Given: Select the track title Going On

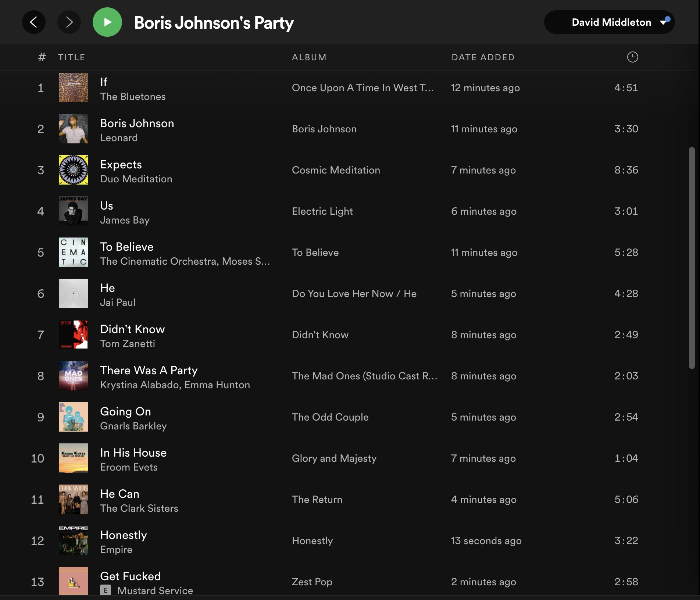Looking at the screenshot, I should point(126,411).
